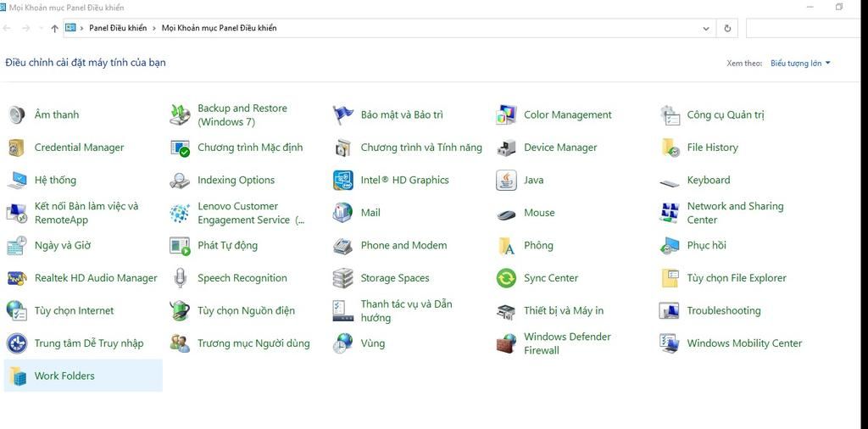The width and height of the screenshot is (868, 429).
Task: Click the Lenovo Customer Engagement Service icon
Action: (180, 213)
